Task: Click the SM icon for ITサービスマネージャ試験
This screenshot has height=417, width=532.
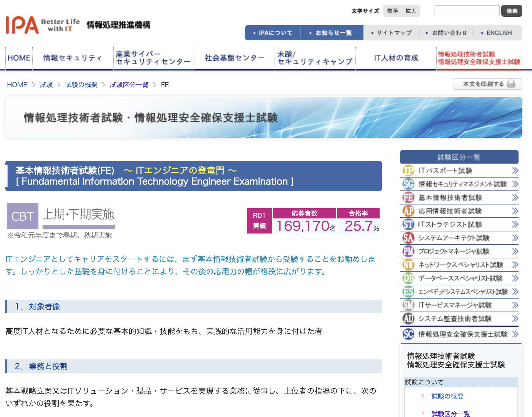Action: (x=408, y=305)
